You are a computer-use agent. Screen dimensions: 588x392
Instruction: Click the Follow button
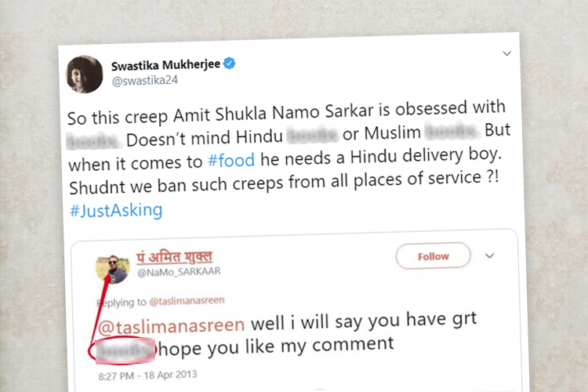(433, 256)
